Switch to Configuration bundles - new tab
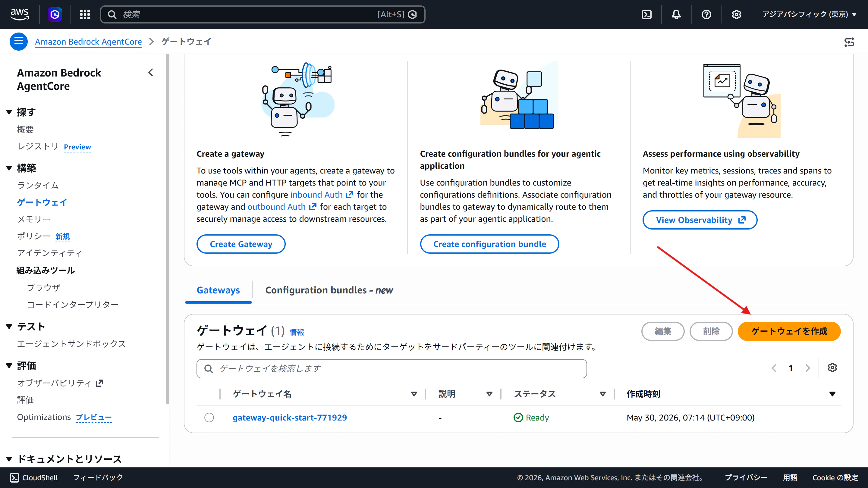Image resolution: width=868 pixels, height=488 pixels. pyautogui.click(x=329, y=290)
